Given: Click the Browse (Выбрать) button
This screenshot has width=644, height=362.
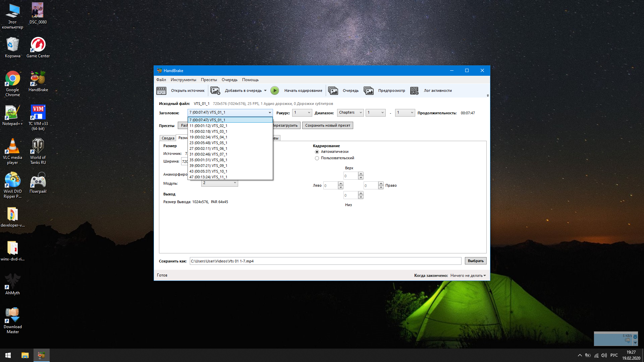Looking at the screenshot, I should point(475,261).
